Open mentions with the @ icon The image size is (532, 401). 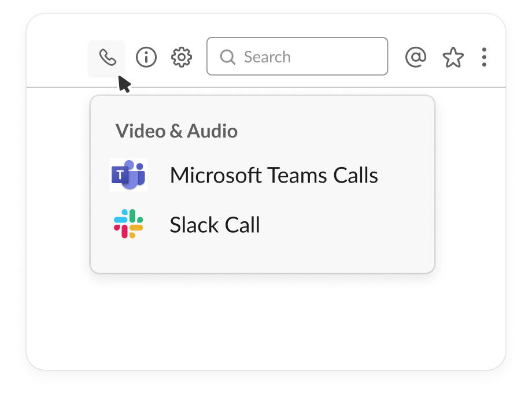pyautogui.click(x=416, y=57)
